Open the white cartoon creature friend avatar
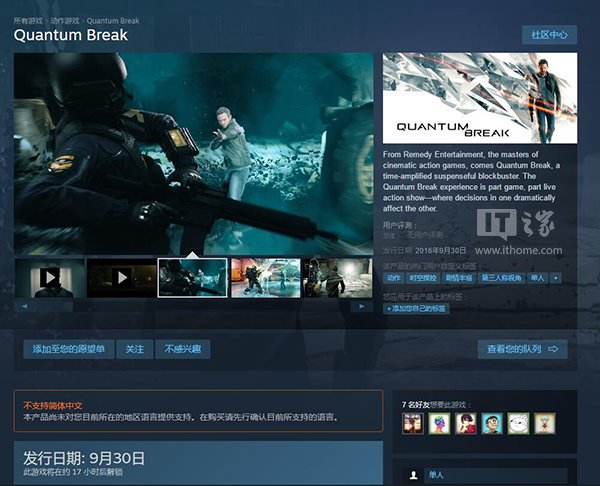The height and width of the screenshot is (486, 600). pyautogui.click(x=518, y=423)
